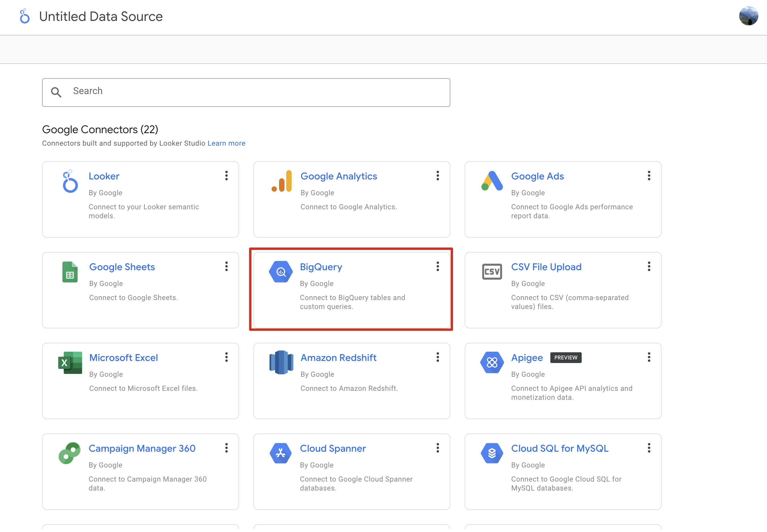Click the Cloud Spanner icon

point(281,453)
